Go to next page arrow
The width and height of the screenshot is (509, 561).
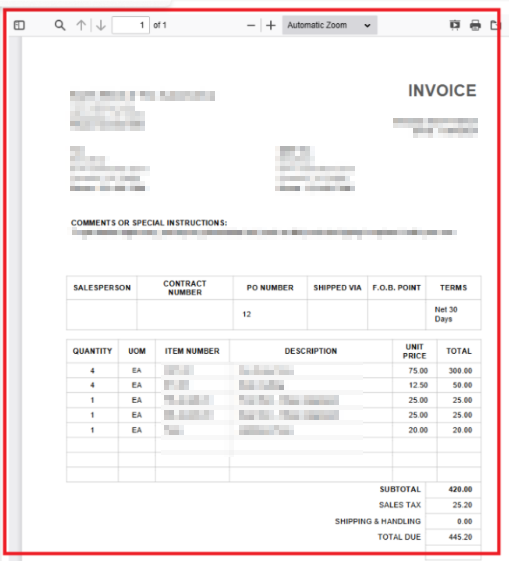pyautogui.click(x=101, y=25)
